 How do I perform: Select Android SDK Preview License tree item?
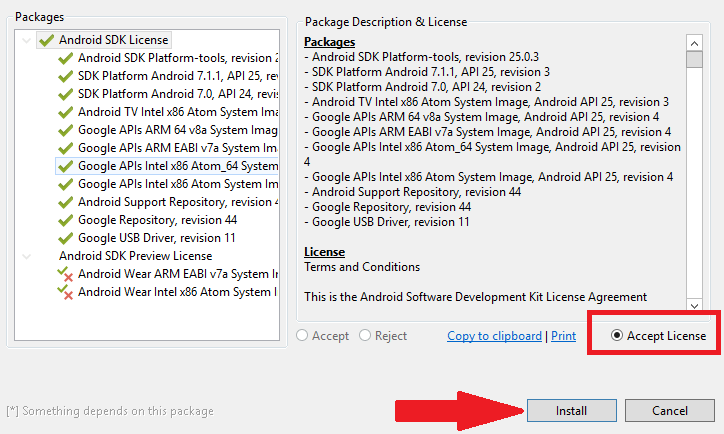(x=135, y=256)
